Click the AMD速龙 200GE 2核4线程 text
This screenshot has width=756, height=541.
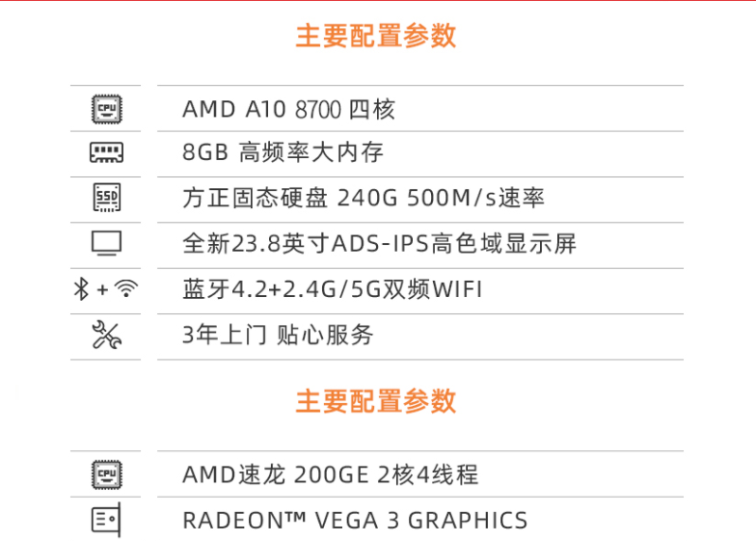330,474
